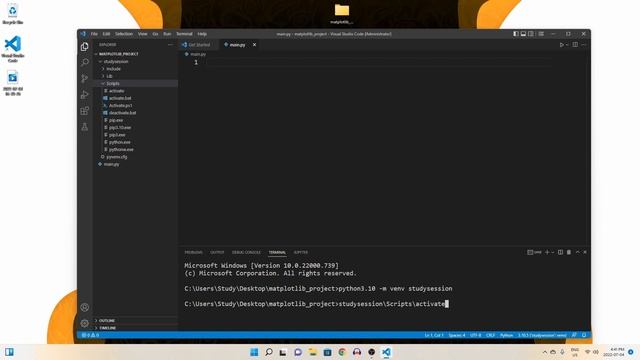The image size is (640, 360).
Task: Open the Help menu
Action: pyautogui.click(x=202, y=34)
